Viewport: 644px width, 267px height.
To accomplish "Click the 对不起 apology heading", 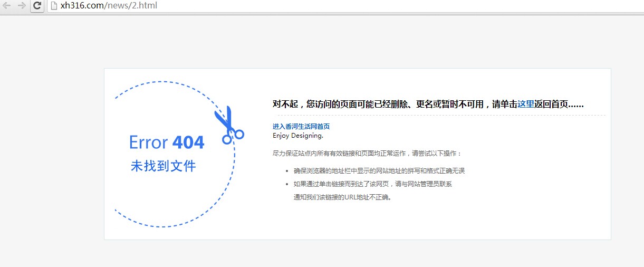I will coord(285,104).
